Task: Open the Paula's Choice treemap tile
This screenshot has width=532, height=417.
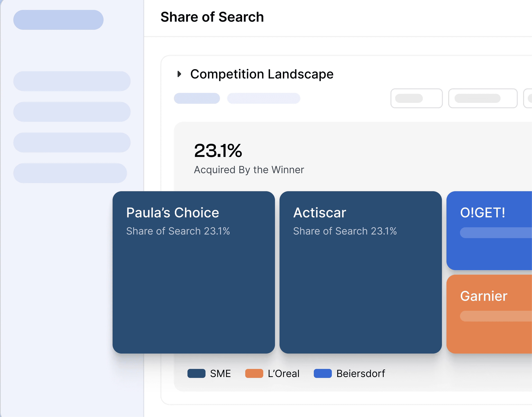Action: [x=194, y=272]
